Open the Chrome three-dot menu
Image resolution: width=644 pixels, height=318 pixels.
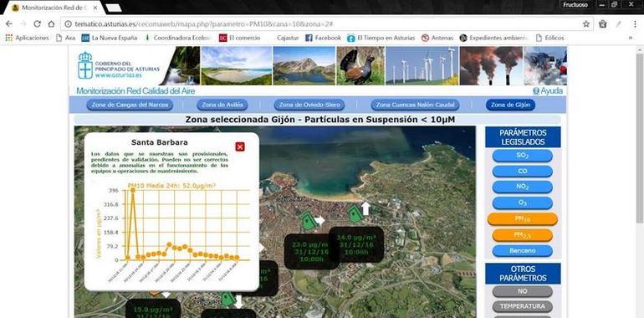point(635,24)
